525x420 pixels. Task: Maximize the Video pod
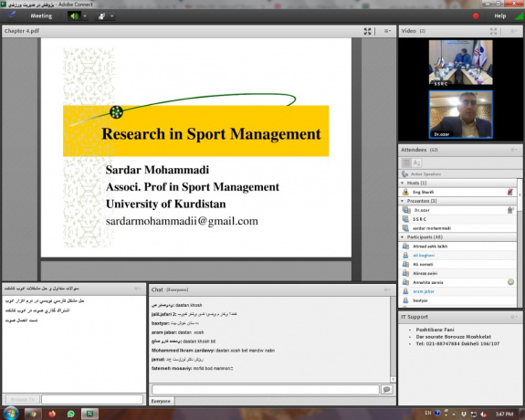493,31
